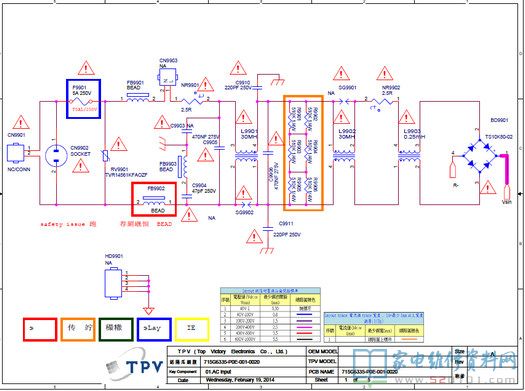The height and width of the screenshot is (391, 525).
Task: Click the CN9903 NA connector symbol
Action: coord(167,78)
